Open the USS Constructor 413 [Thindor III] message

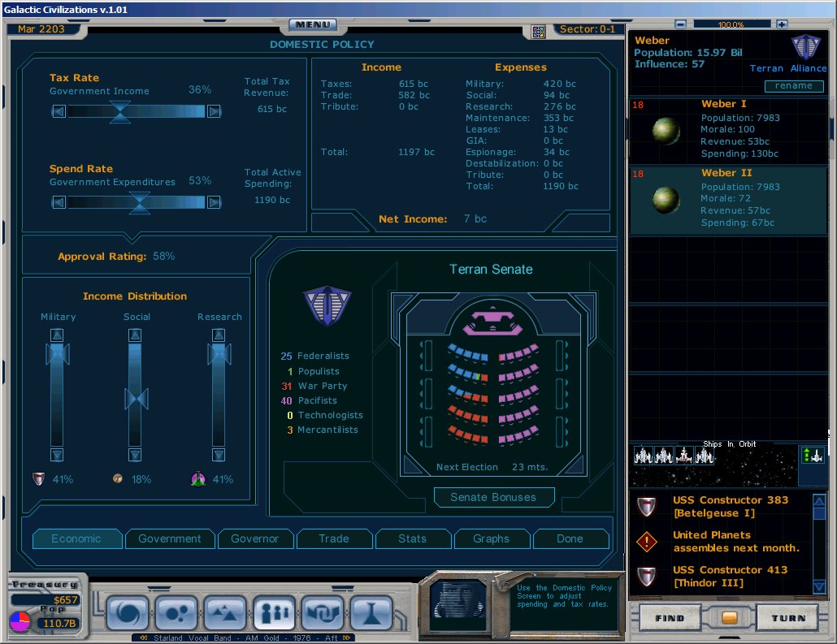(731, 577)
